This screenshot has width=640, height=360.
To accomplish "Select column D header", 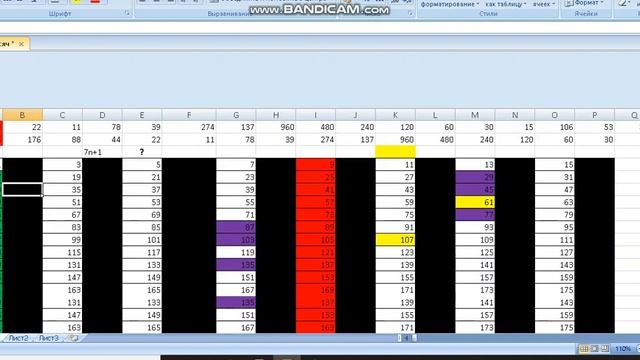I will (102, 115).
